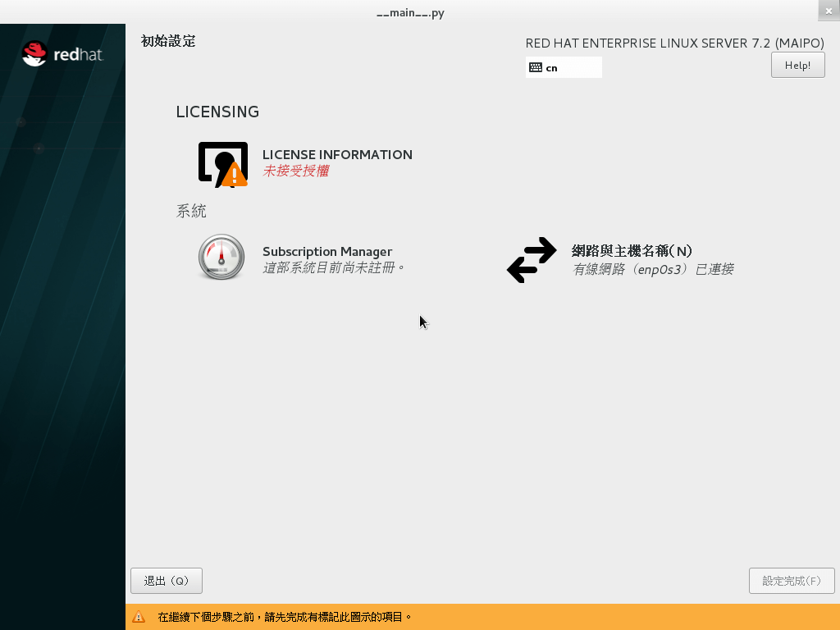This screenshot has height=630, width=840.
Task: Open Subscription Manager via its gauge icon
Action: [x=221, y=257]
